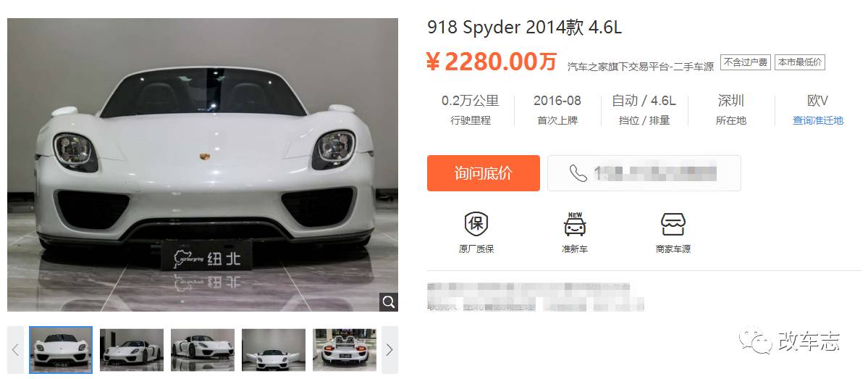Click the 准新车 new car icon
868x379 pixels.
pyautogui.click(x=575, y=224)
